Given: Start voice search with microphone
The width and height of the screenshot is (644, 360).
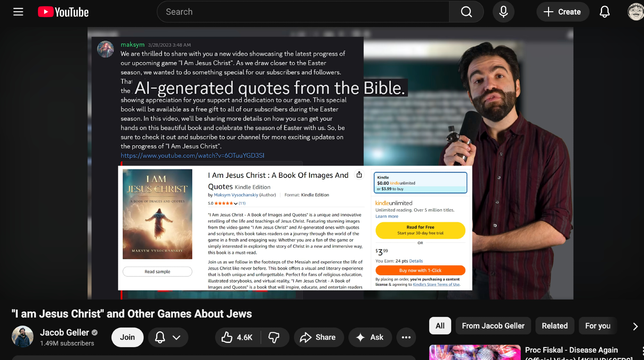Looking at the screenshot, I should pos(503,12).
